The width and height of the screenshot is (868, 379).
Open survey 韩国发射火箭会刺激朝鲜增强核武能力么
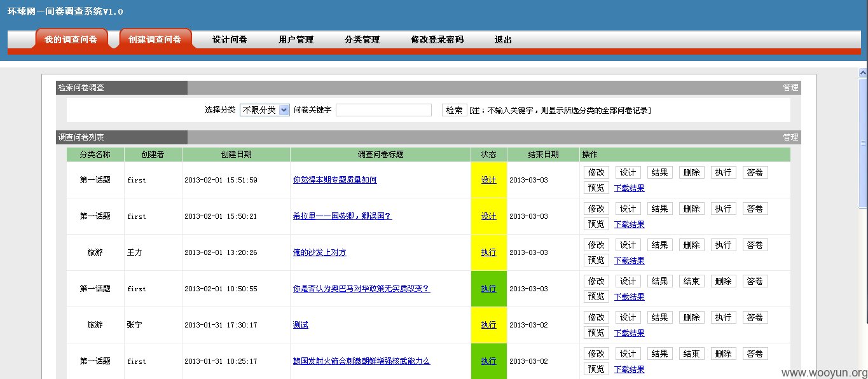click(361, 361)
